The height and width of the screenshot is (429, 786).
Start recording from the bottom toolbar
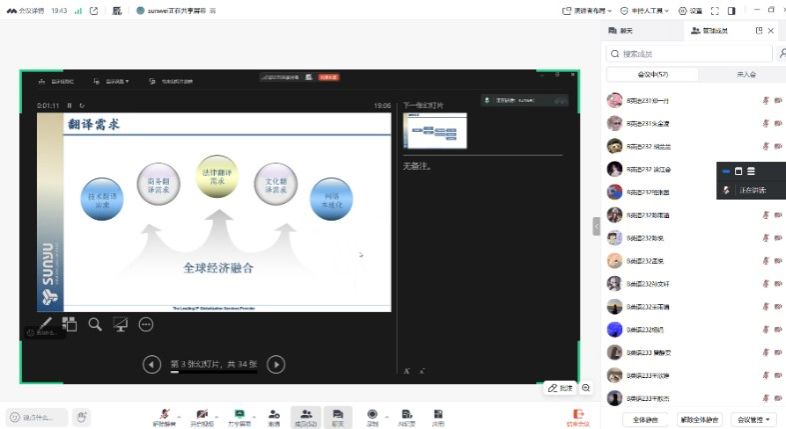click(372, 415)
